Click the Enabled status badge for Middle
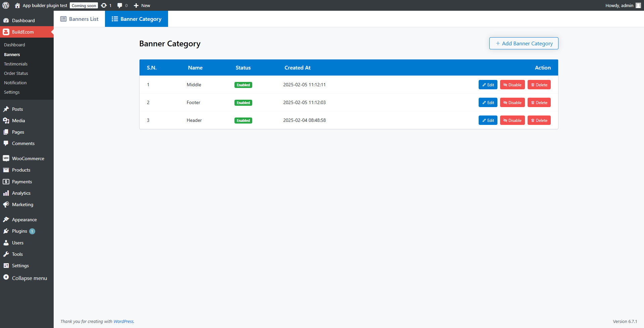 [243, 85]
